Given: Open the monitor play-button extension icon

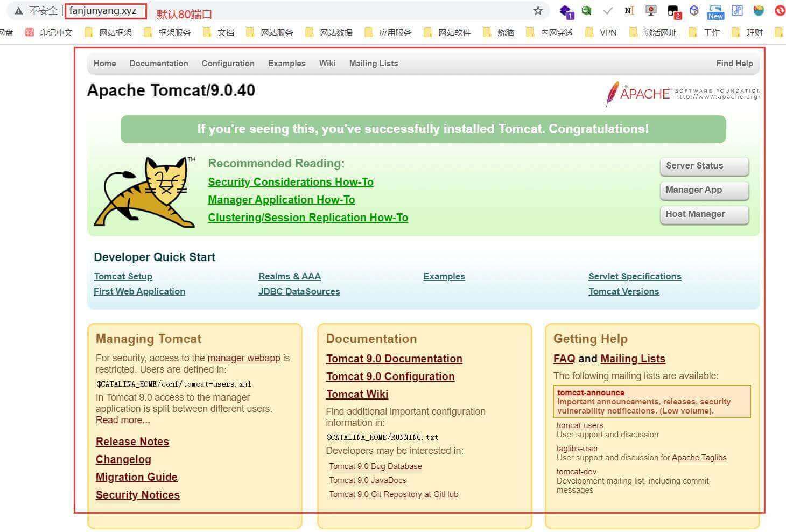Looking at the screenshot, I should [651, 11].
